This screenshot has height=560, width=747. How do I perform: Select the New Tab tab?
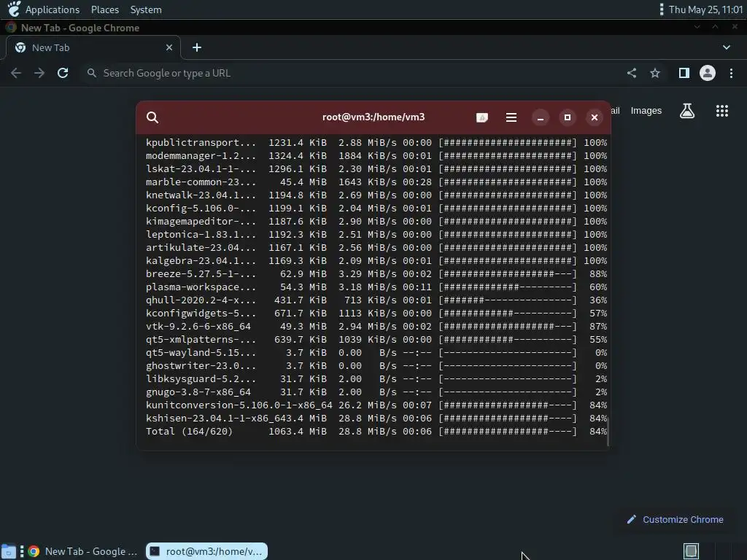[x=93, y=47]
